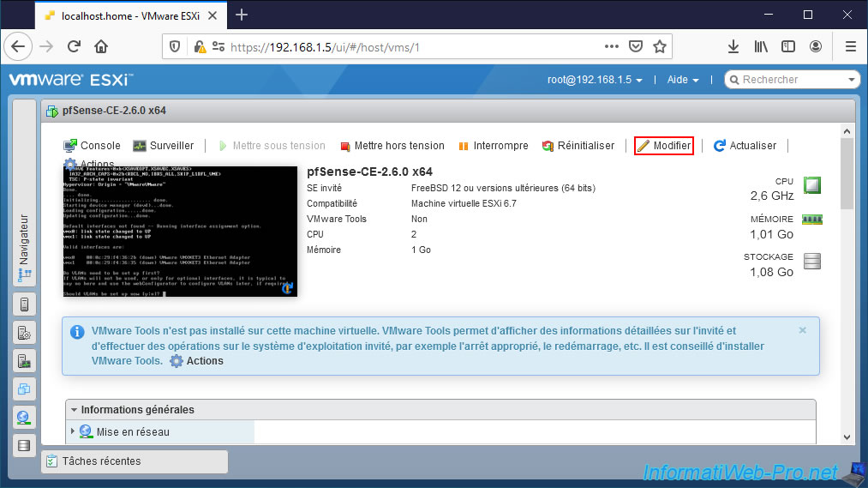Click pfSense-CE-2.6.0 x64 header icon

pos(52,111)
